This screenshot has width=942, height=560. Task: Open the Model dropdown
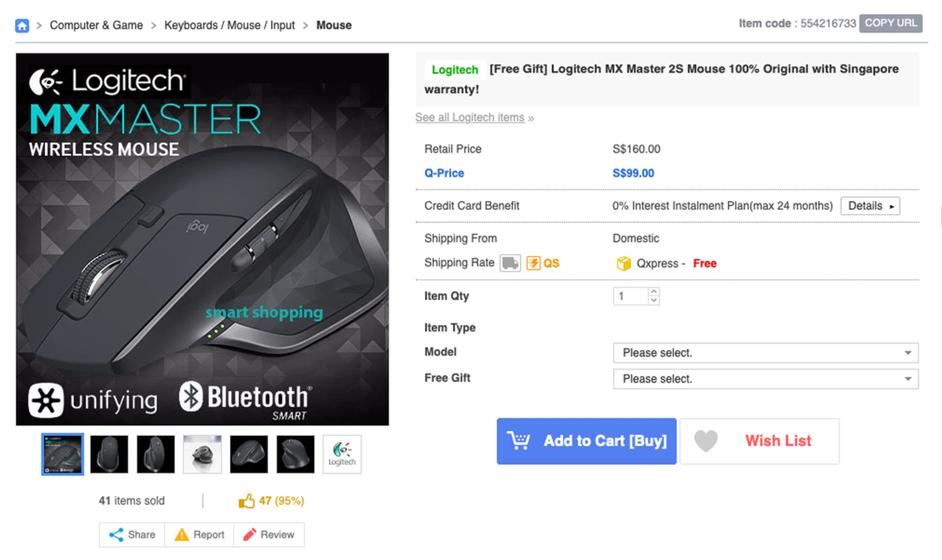click(765, 353)
